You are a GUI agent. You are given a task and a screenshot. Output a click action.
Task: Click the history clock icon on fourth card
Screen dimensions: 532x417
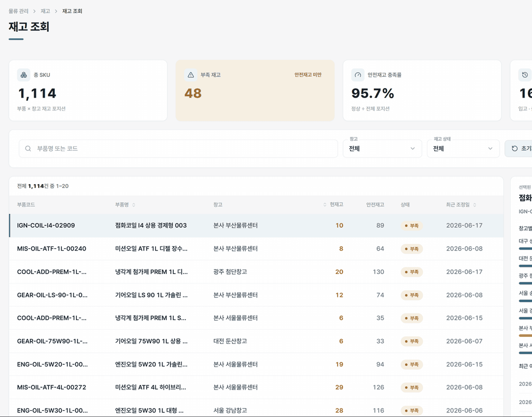pyautogui.click(x=525, y=75)
